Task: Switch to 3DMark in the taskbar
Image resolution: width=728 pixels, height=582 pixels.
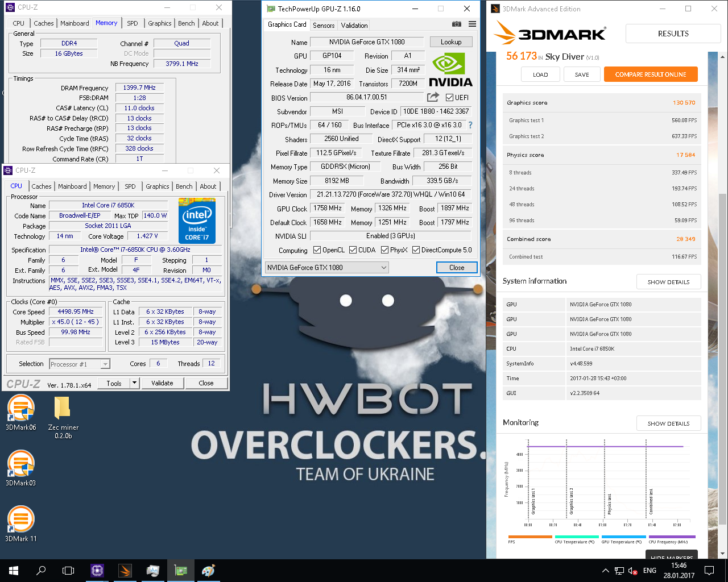Action: coord(125,570)
